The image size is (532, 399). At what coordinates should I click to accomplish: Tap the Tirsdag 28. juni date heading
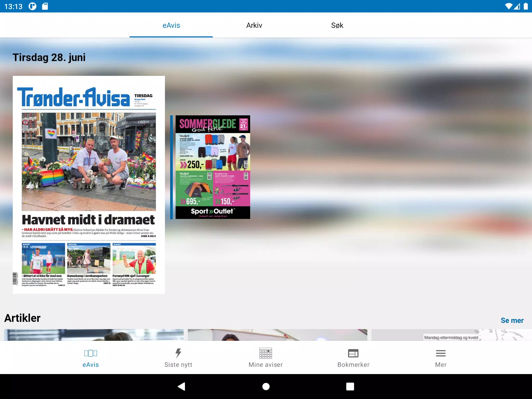[49, 57]
